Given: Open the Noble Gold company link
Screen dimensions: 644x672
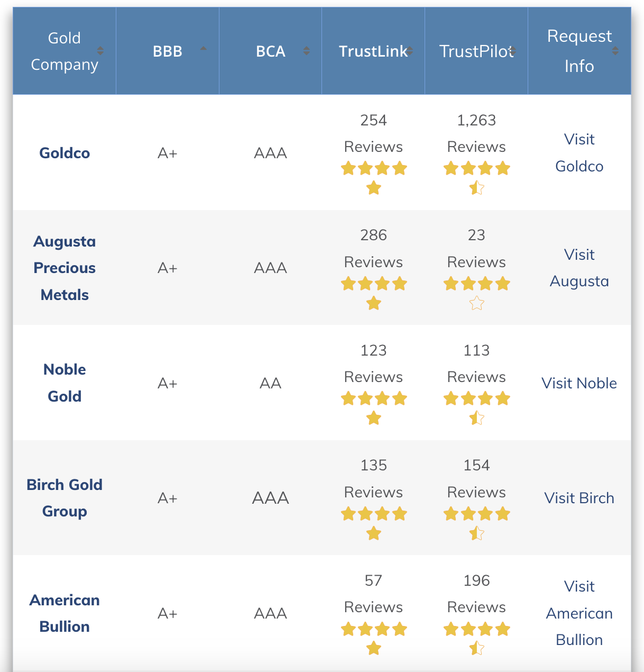Looking at the screenshot, I should pyautogui.click(x=65, y=383).
